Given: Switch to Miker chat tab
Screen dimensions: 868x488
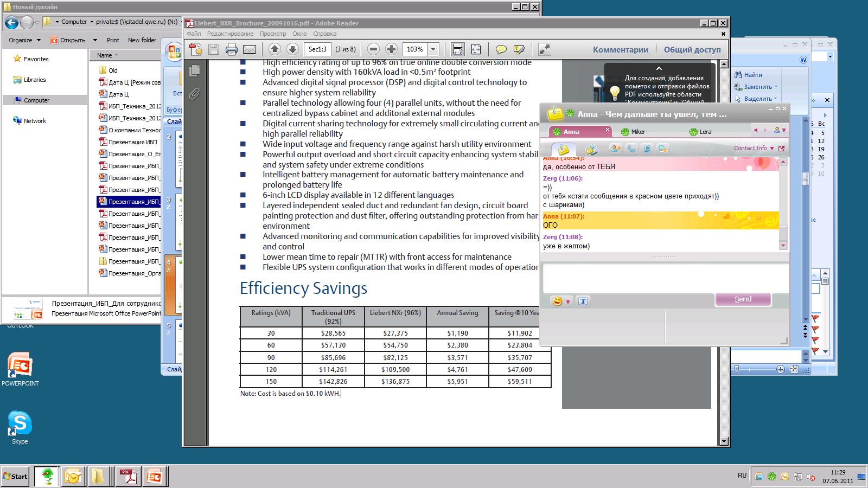Looking at the screenshot, I should (x=638, y=132).
